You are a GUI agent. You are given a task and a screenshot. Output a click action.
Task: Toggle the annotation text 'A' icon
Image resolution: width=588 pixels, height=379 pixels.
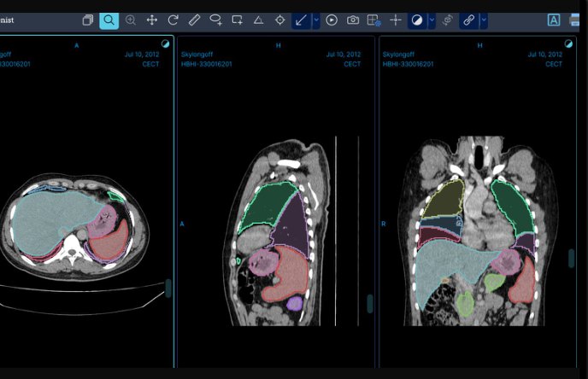[554, 20]
